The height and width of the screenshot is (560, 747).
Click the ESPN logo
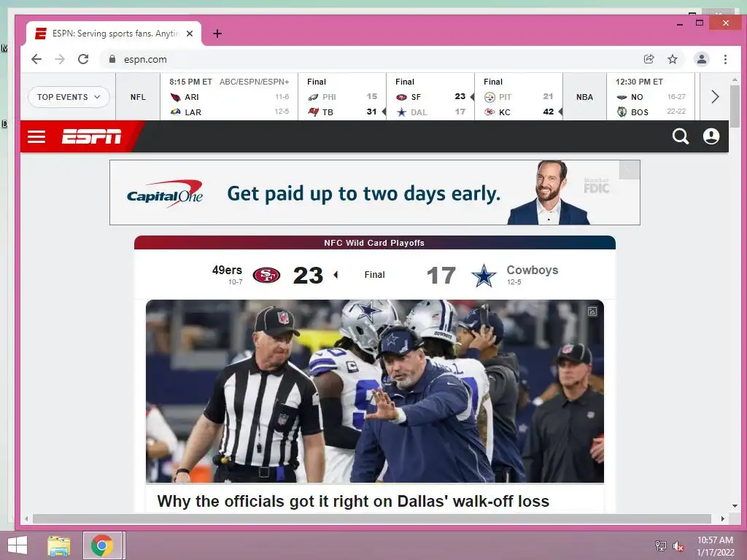pyautogui.click(x=91, y=136)
